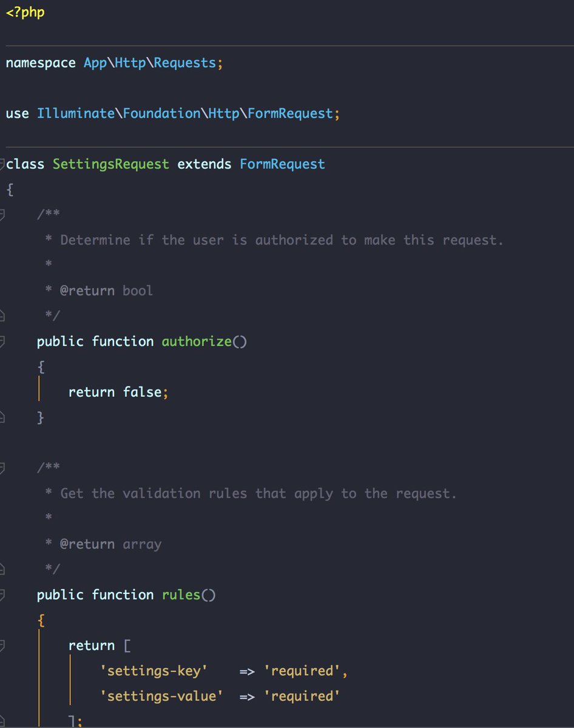The width and height of the screenshot is (574, 728).
Task: Fold the authorize docblock comment
Action: pyautogui.click(x=4, y=214)
